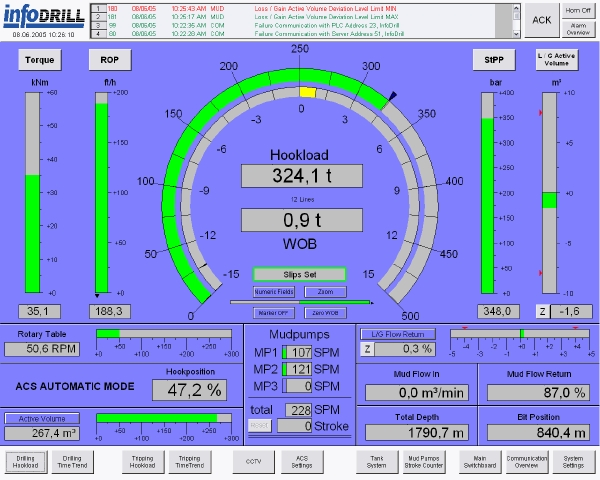The image size is (600, 480).
Task: Click the WOB value 0,9 t
Action: (x=302, y=220)
